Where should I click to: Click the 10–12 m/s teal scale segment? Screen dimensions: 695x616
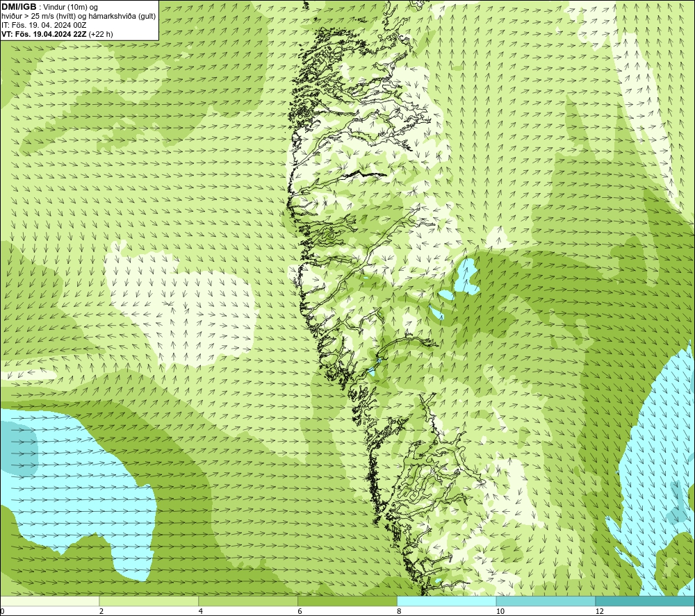pyautogui.click(x=546, y=601)
